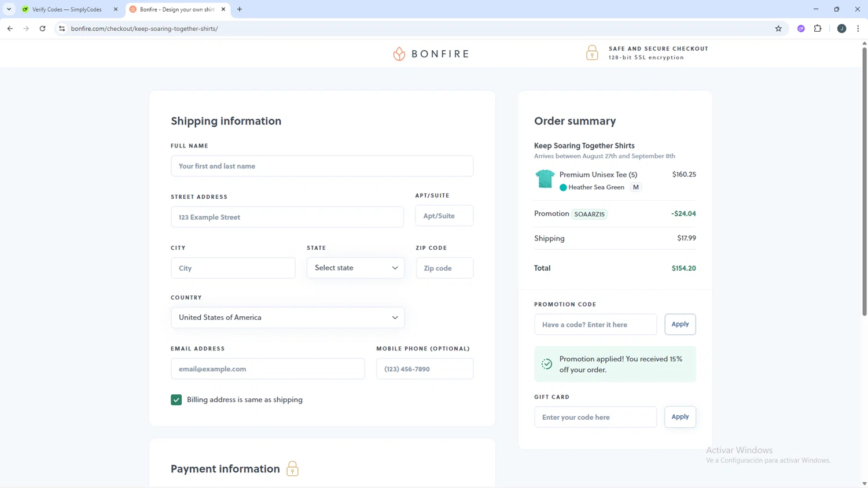This screenshot has height=488, width=868.
Task: Click the Zip code field
Action: pyautogui.click(x=444, y=268)
